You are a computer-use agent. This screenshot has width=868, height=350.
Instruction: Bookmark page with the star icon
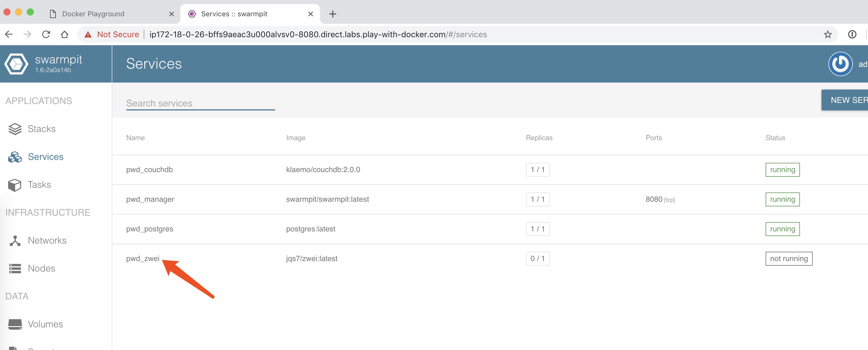(828, 34)
